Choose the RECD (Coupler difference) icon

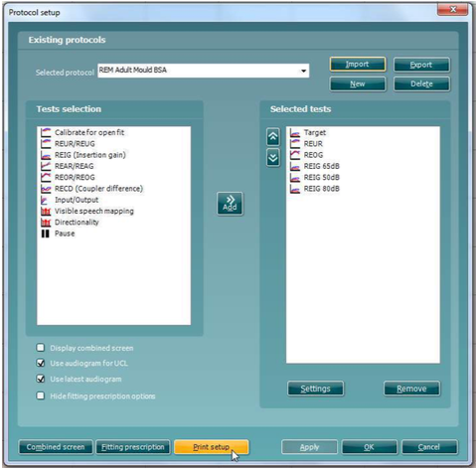tap(46, 189)
